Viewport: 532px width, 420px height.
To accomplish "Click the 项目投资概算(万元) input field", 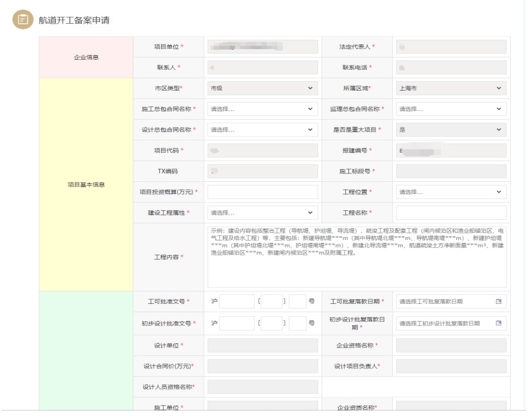I will coord(262,192).
